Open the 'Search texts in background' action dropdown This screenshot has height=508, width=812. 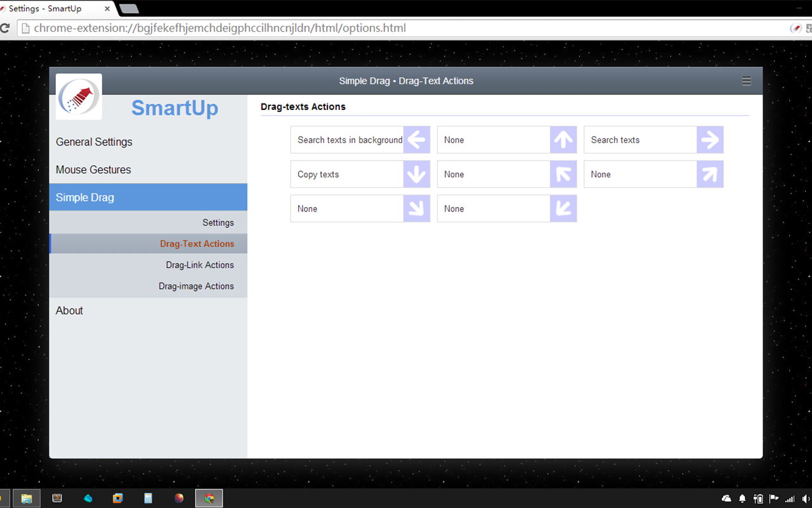(347, 140)
